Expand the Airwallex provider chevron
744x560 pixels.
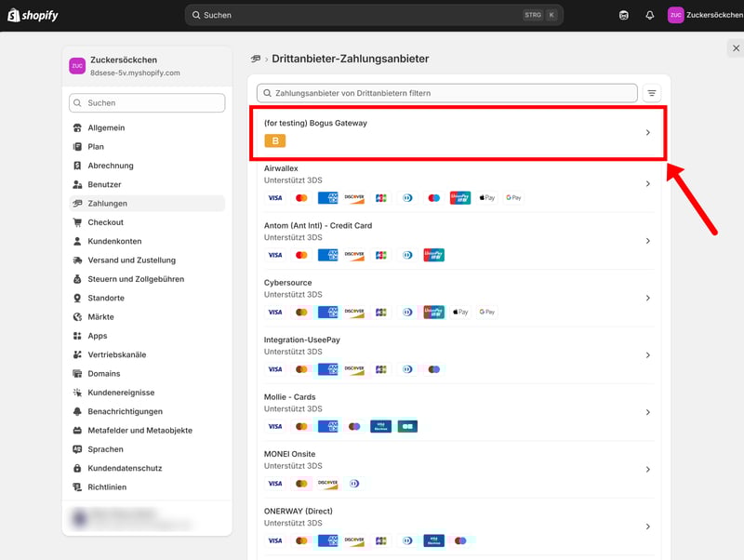[648, 184]
